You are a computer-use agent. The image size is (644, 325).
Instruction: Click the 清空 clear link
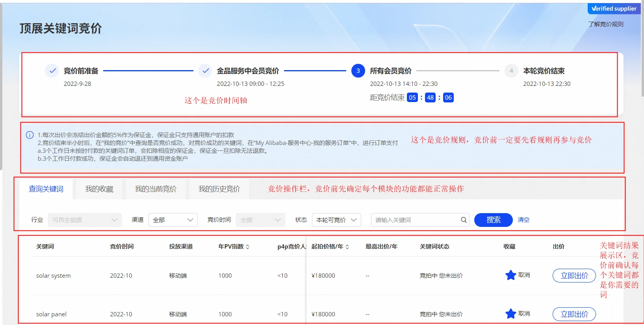tap(523, 220)
